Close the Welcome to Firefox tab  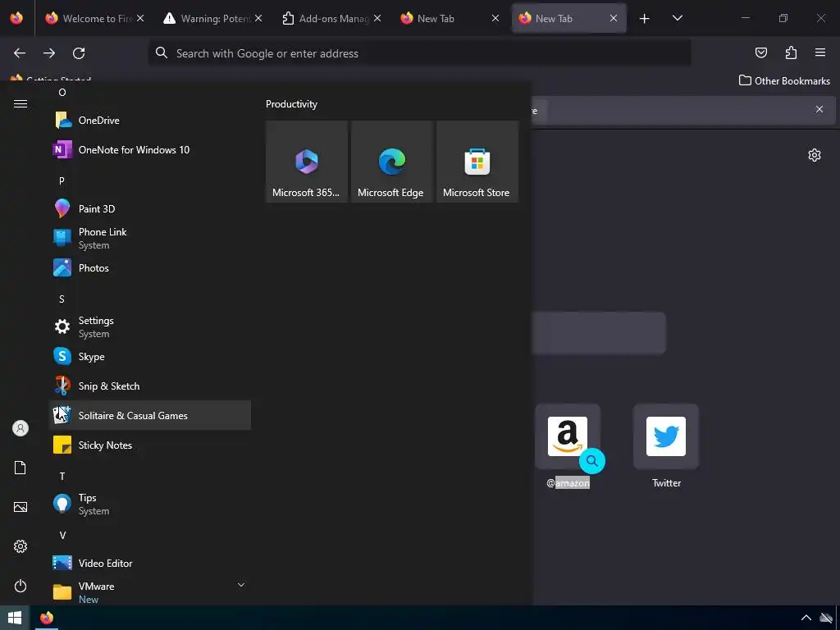coord(140,18)
